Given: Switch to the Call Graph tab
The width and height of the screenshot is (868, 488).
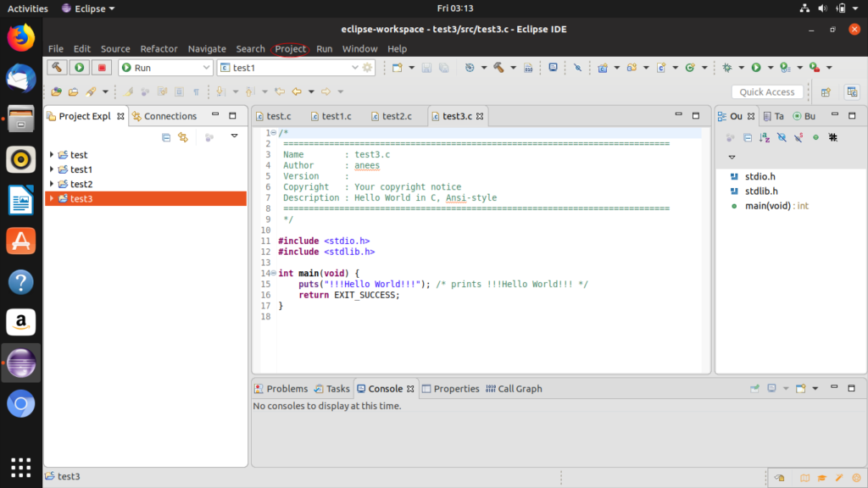Looking at the screenshot, I should tap(515, 389).
